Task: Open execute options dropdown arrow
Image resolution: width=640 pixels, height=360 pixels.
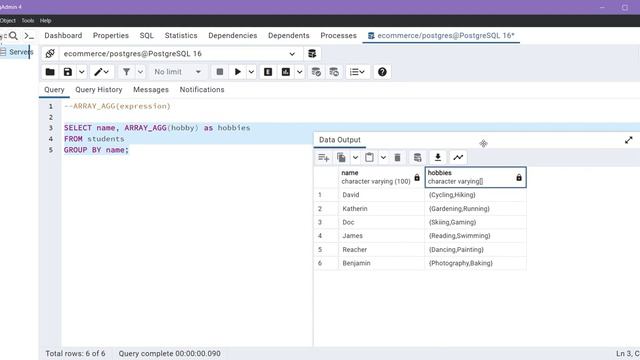Action: 251,72
